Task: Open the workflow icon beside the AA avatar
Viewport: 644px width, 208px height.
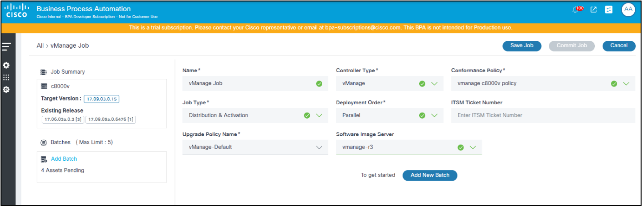Action: coord(609,10)
